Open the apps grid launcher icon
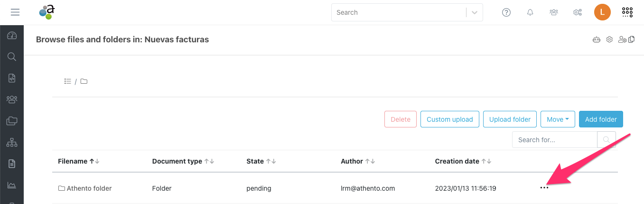 pos(627,12)
